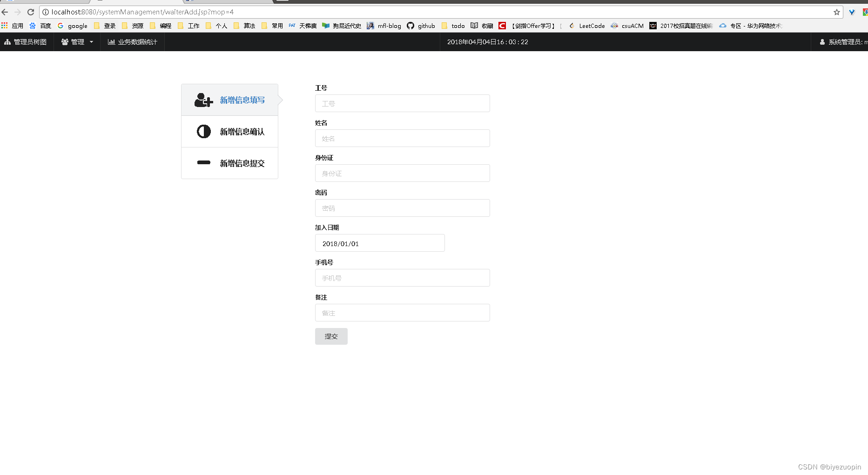Bookmark this page with star icon

pos(837,12)
